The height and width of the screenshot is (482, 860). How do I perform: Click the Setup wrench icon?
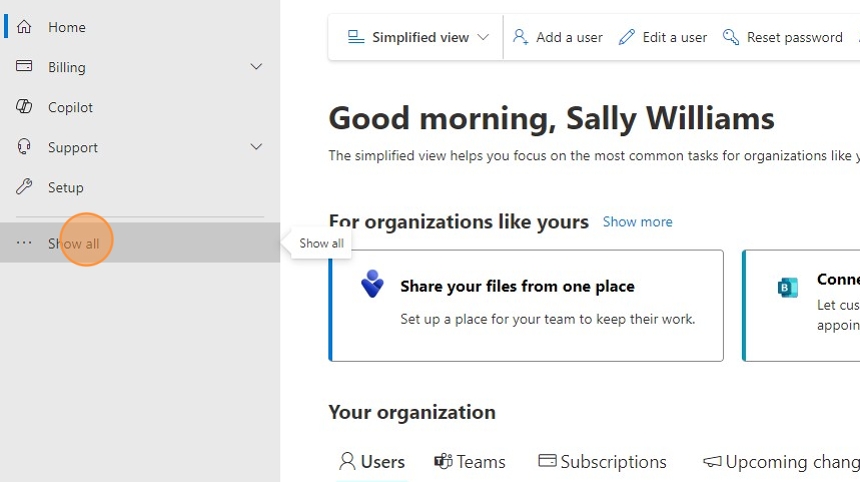point(25,187)
